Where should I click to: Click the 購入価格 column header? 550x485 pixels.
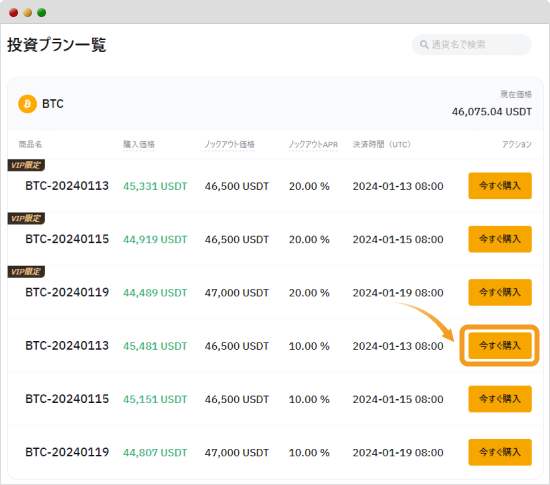click(139, 144)
